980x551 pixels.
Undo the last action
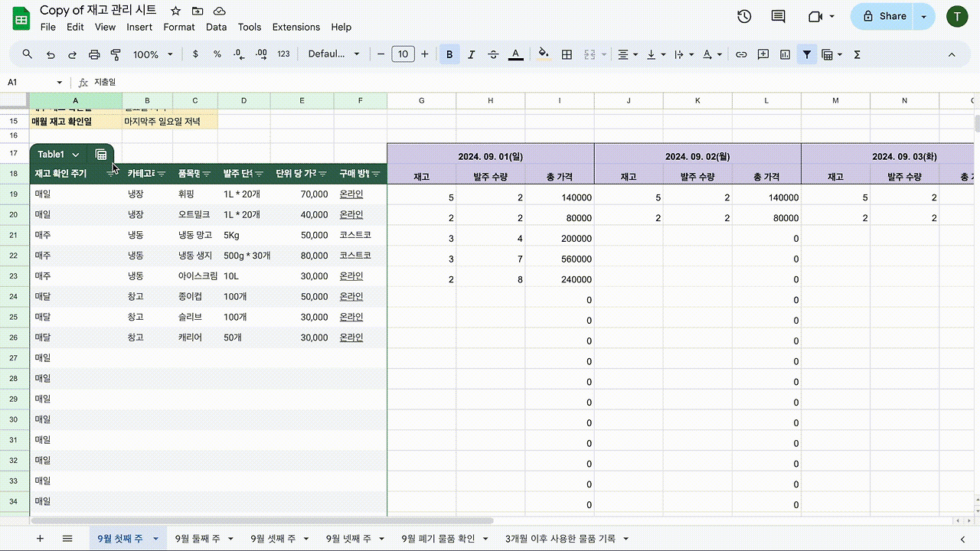pyautogui.click(x=51, y=54)
